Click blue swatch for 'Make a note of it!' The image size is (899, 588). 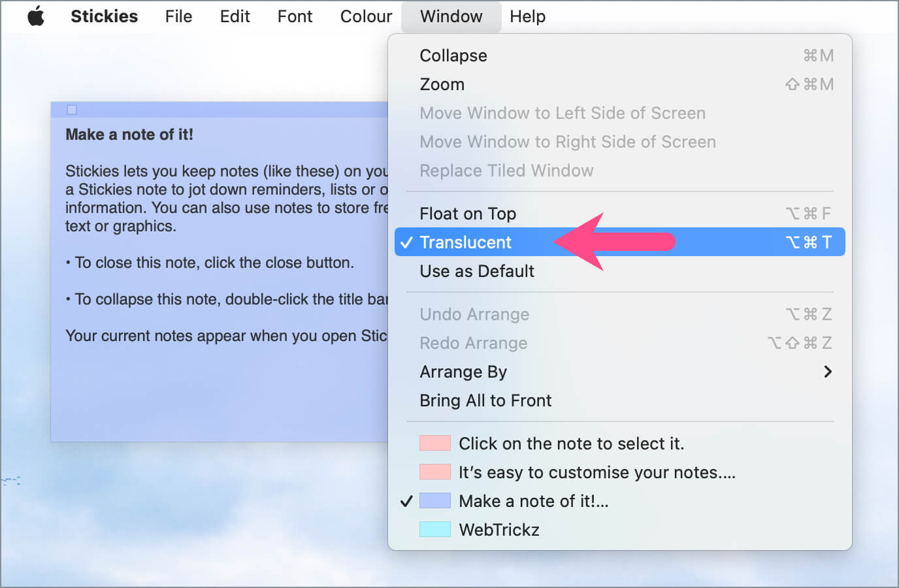pos(435,501)
